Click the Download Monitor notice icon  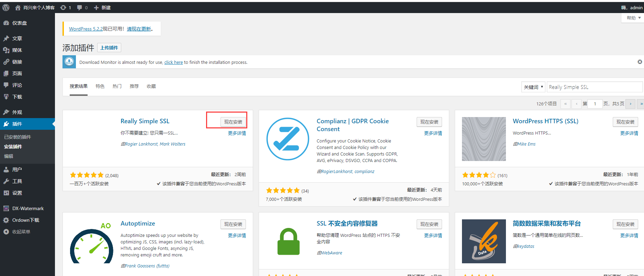coord(69,62)
